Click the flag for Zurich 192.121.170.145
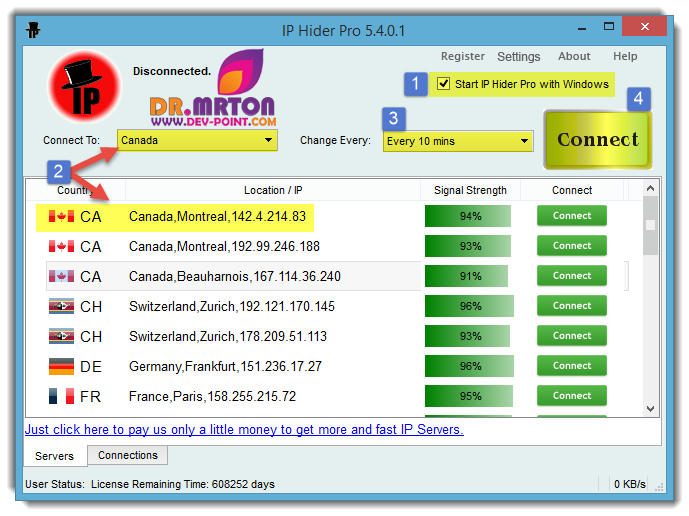689x516 pixels. 61,306
